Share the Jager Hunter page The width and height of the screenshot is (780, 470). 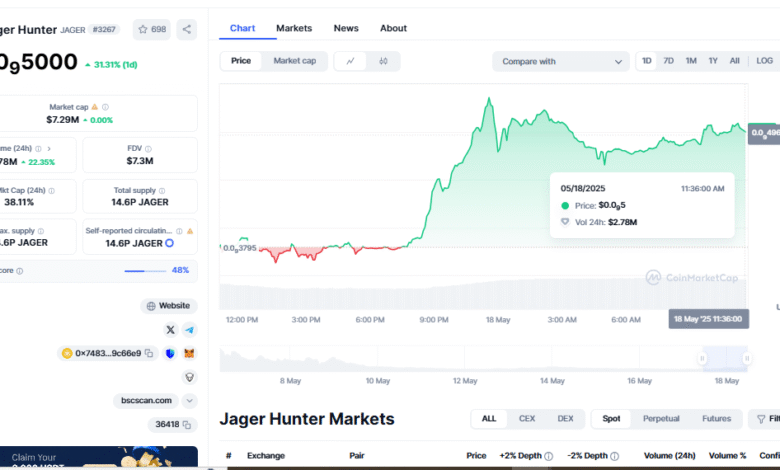pos(187,29)
